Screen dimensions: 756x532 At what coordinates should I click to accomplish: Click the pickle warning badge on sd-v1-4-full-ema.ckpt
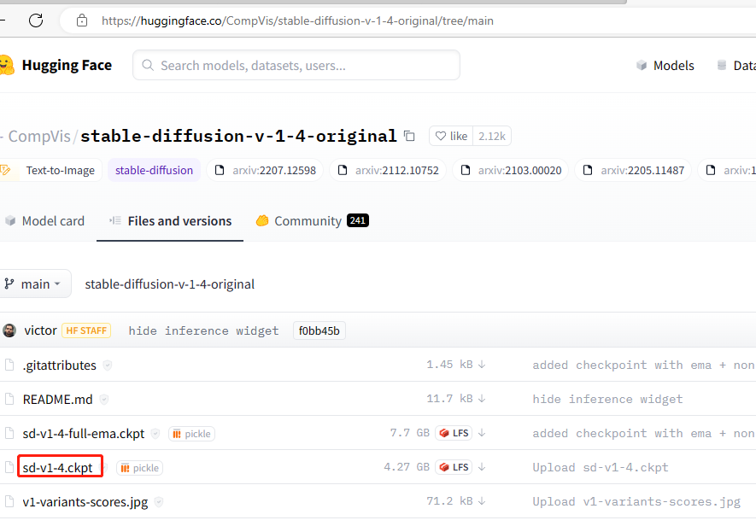pos(191,433)
